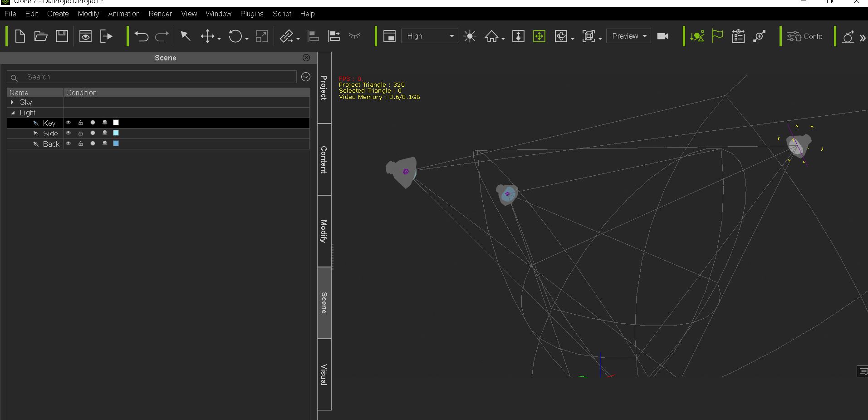This screenshot has width=868, height=420.
Task: Choose the Scale tool
Action: (x=262, y=36)
